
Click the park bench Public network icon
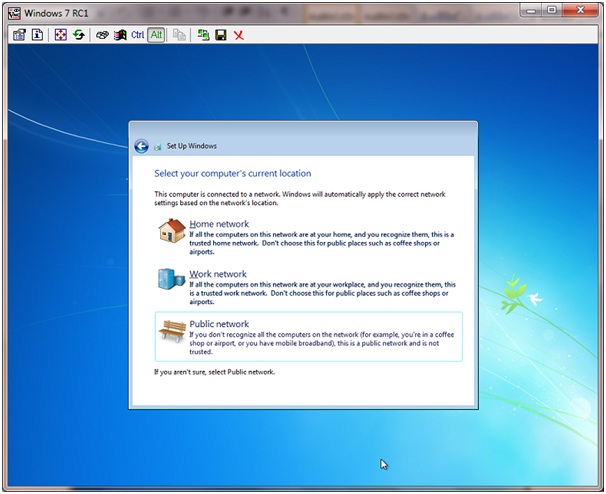point(172,331)
